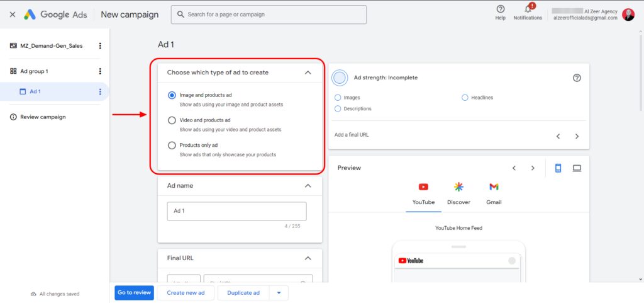Open the Duplicate ad dropdown arrow
Viewport: 644px width, 303px height.
pos(279,293)
